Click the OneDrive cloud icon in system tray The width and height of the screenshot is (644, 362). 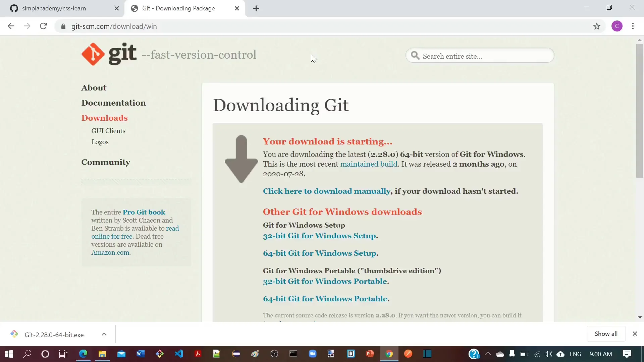[500, 354]
